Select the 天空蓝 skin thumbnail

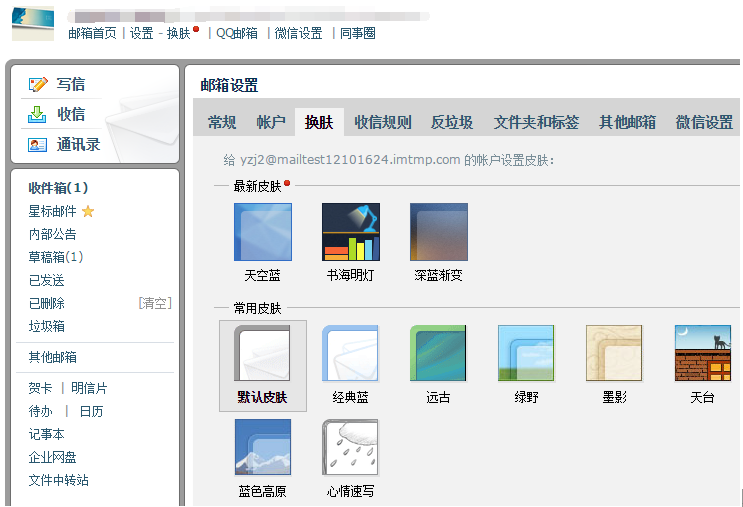[262, 232]
